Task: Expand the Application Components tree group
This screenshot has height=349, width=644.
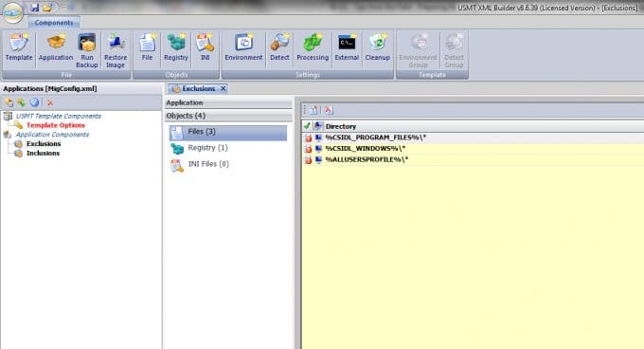Action: (x=52, y=135)
